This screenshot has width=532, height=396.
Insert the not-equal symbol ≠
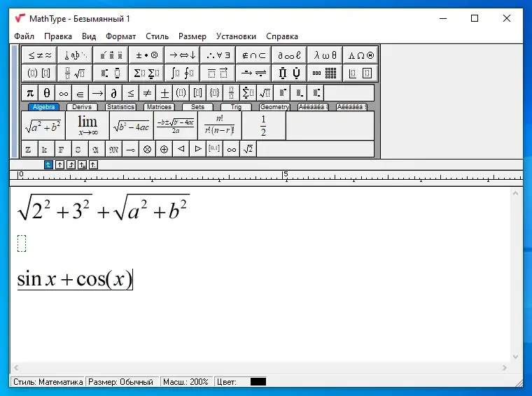pyautogui.click(x=147, y=92)
